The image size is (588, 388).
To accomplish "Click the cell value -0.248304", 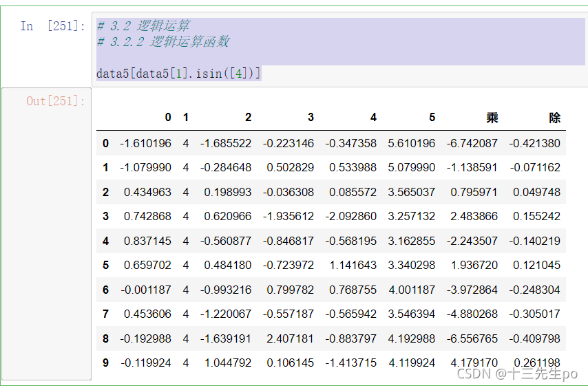I will 535,290.
